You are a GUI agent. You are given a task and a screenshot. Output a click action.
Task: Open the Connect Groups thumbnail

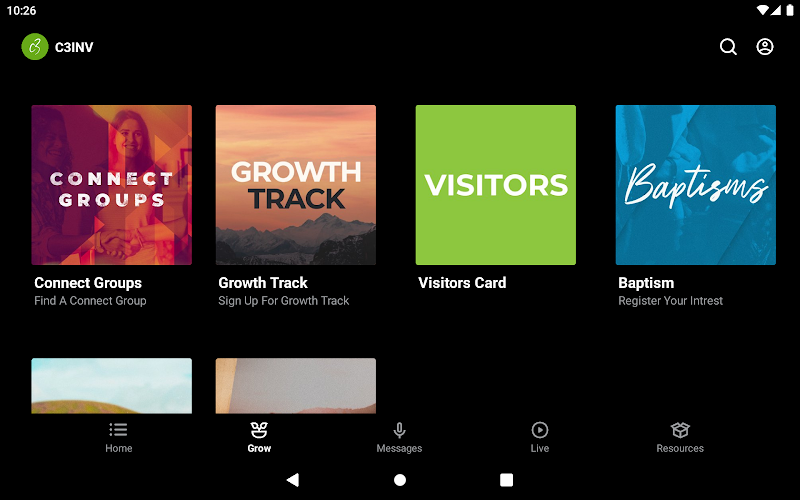[112, 185]
